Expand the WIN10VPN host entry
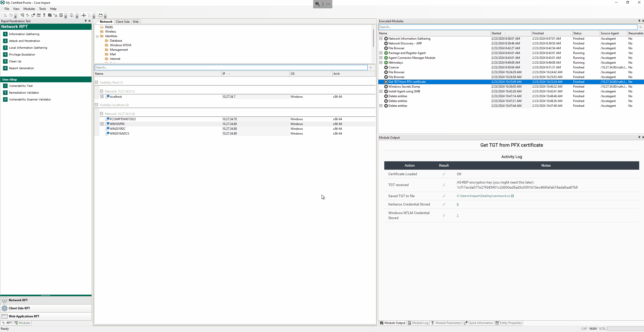The image size is (644, 332). [x=102, y=124]
